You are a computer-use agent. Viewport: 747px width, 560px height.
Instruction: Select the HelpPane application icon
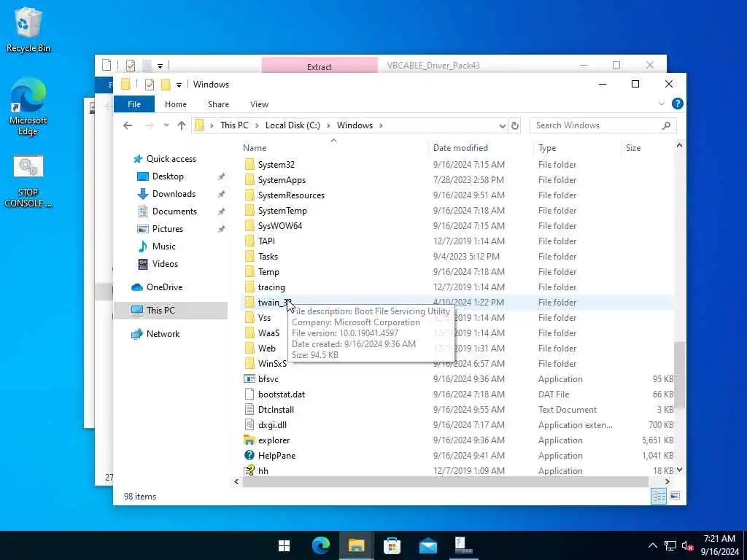click(249, 456)
